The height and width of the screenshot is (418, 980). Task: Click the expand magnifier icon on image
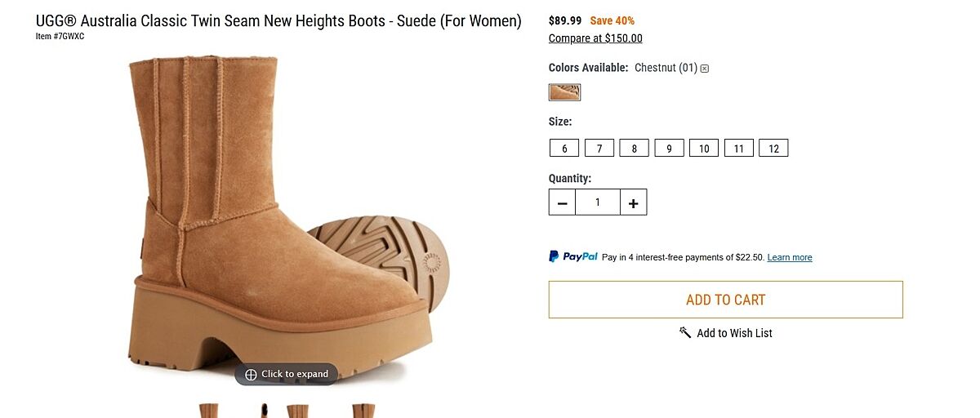click(x=251, y=375)
